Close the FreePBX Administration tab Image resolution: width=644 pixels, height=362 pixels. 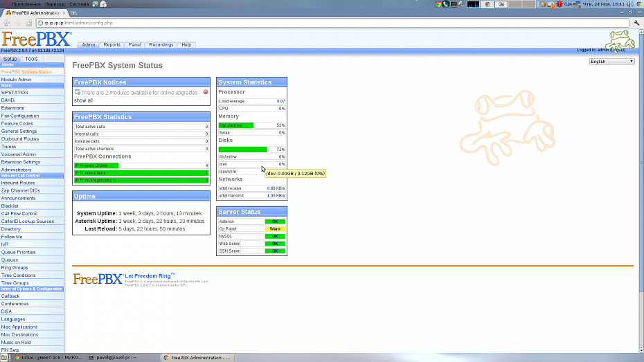point(64,12)
